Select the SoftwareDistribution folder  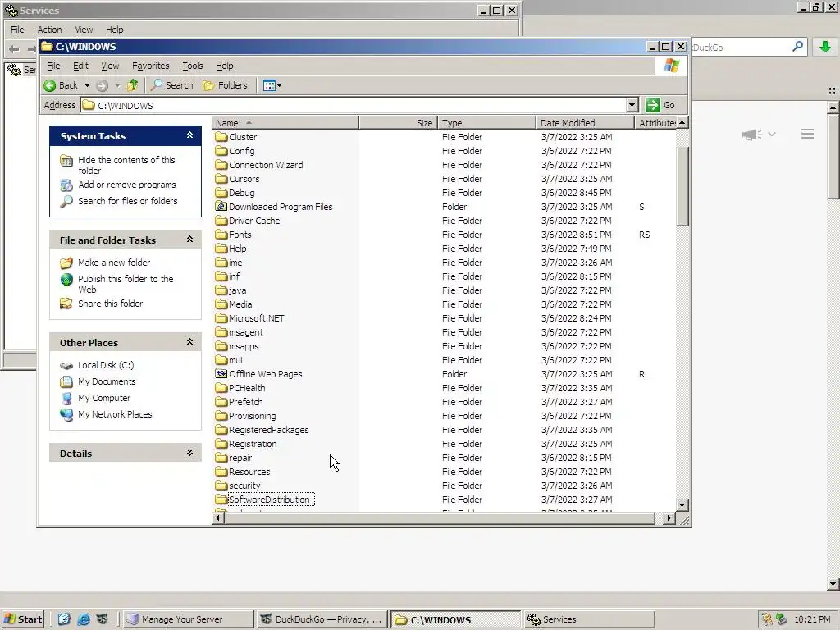point(269,500)
